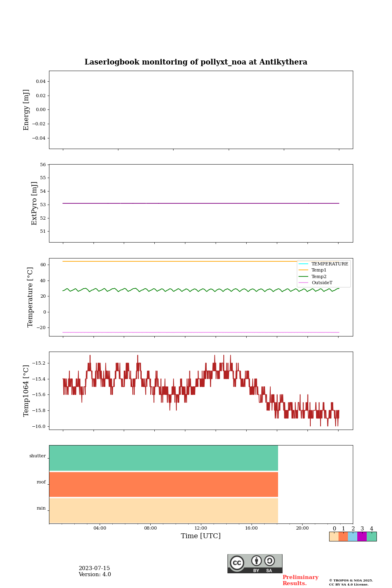Click the TROPOS & NOA copyright notice

point(351,582)
